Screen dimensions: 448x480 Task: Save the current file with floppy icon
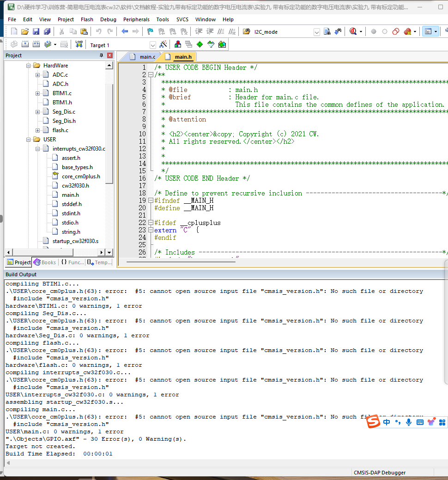(x=36, y=31)
